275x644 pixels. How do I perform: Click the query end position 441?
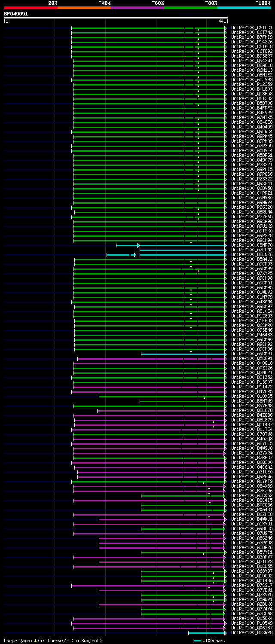(222, 21)
